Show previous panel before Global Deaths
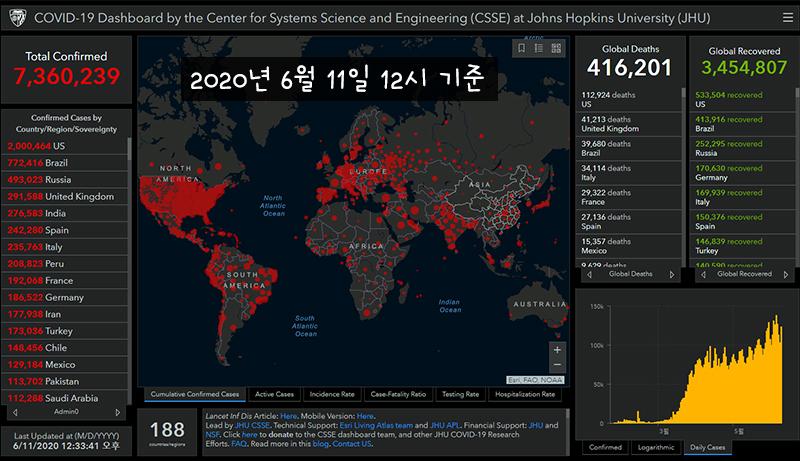800x461 pixels. (x=589, y=274)
